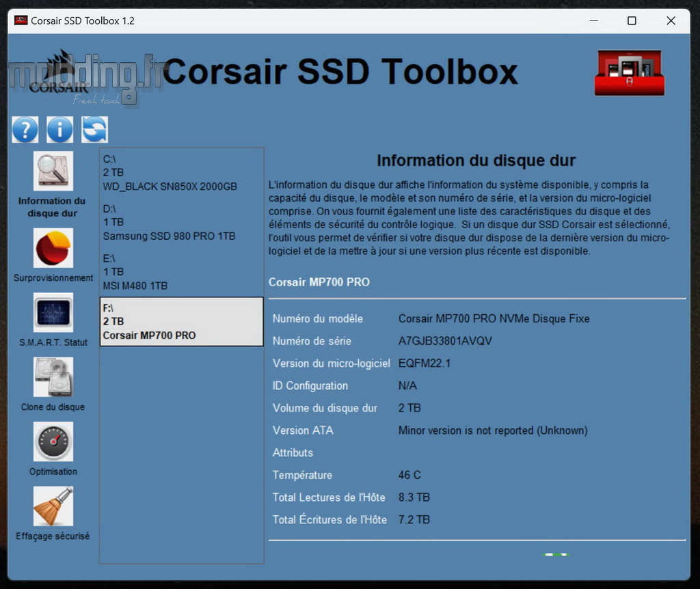
Task: Click the Corsair sails logo
Action: [x=59, y=72]
